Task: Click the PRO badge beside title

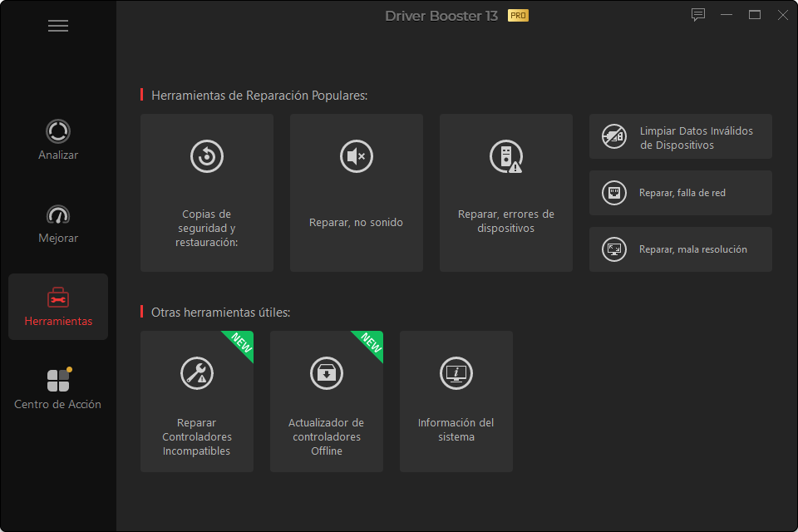Action: tap(518, 16)
